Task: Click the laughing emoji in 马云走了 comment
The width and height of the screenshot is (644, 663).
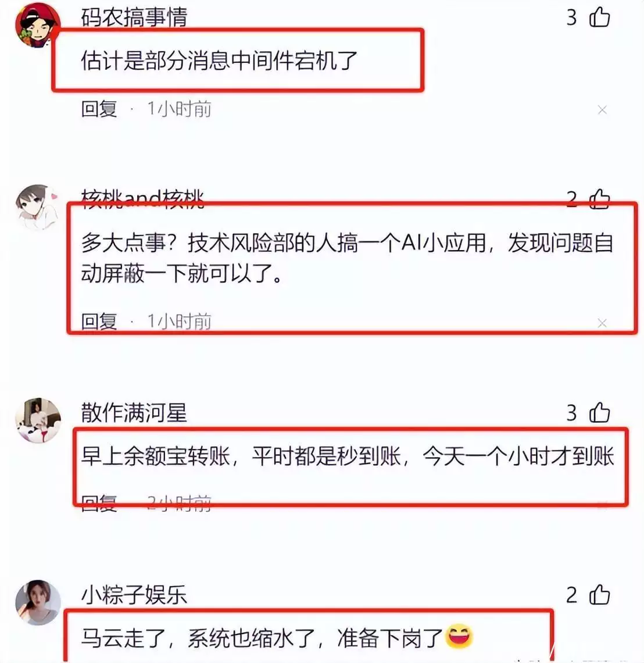Action: point(459,636)
